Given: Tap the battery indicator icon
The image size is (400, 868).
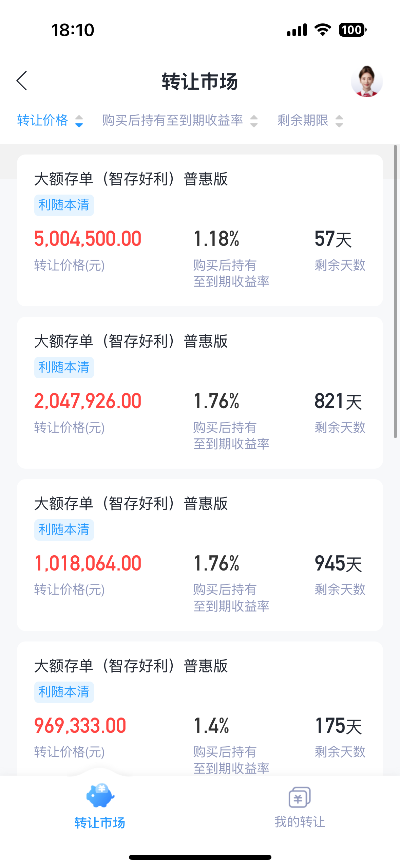Looking at the screenshot, I should tap(352, 30).
